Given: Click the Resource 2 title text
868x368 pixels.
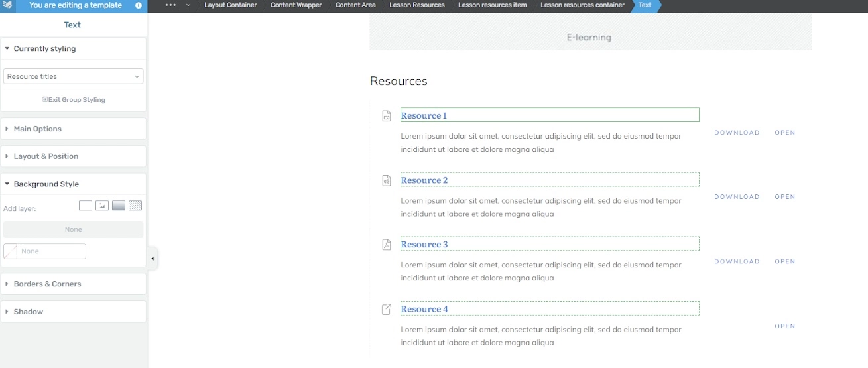Looking at the screenshot, I should pyautogui.click(x=424, y=180).
